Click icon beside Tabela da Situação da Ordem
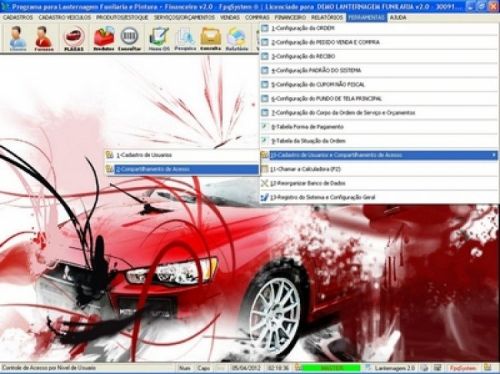This screenshot has width=500, height=374. pos(265,141)
